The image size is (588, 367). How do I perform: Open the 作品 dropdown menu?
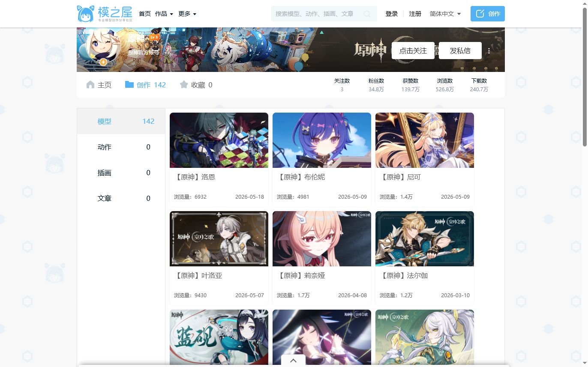click(x=164, y=14)
